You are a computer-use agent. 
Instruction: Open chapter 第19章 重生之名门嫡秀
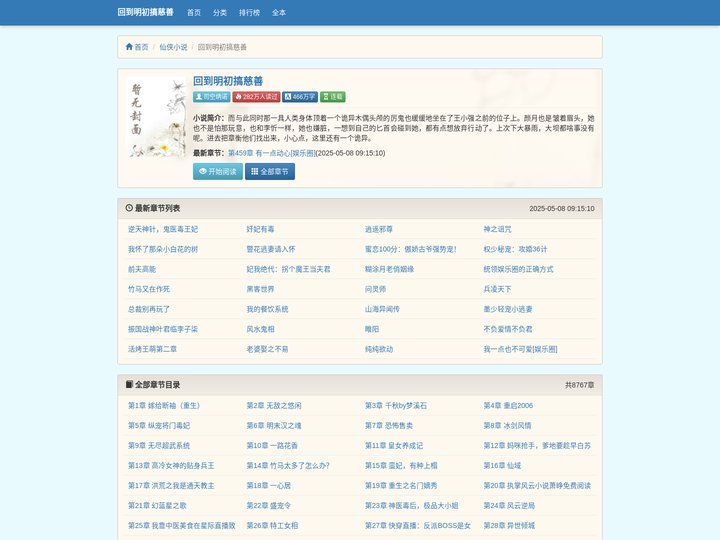click(x=401, y=486)
